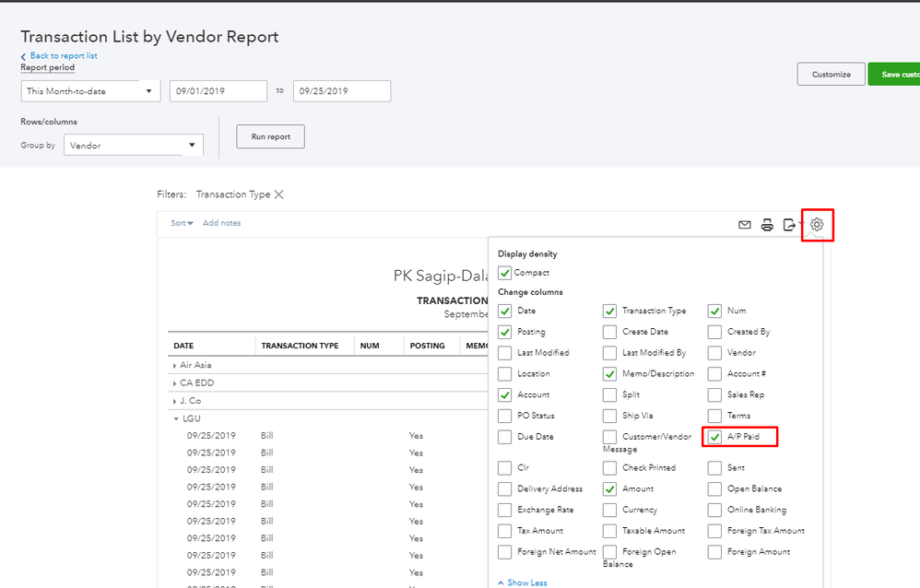This screenshot has width=920, height=588.
Task: Expand the Air Asia vendor group
Action: tap(175, 365)
